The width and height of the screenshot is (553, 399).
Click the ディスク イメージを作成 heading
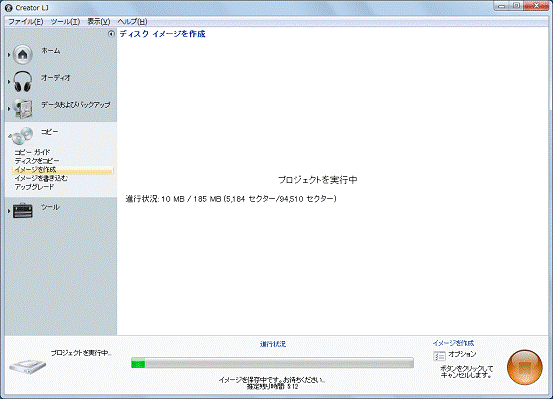point(162,34)
